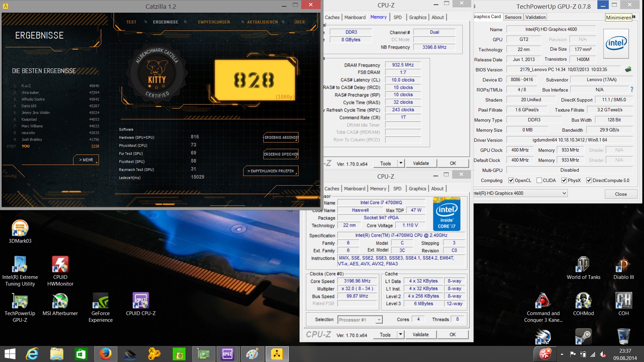Viewport: 644px width, 362px height.
Task: Launch TechPowerUp GPU-Z desktop shortcut
Action: [20, 307]
